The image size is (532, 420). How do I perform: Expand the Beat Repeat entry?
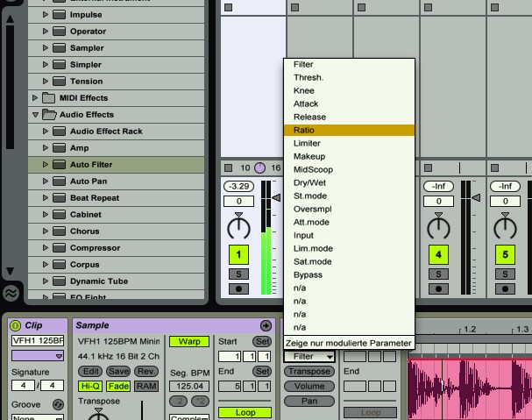click(x=45, y=197)
